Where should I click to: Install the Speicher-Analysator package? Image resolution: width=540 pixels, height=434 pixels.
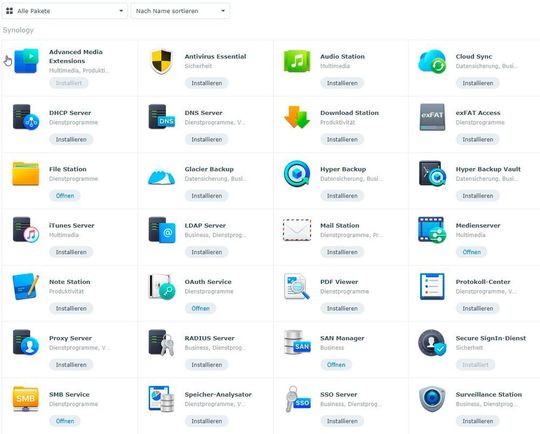tap(207, 421)
